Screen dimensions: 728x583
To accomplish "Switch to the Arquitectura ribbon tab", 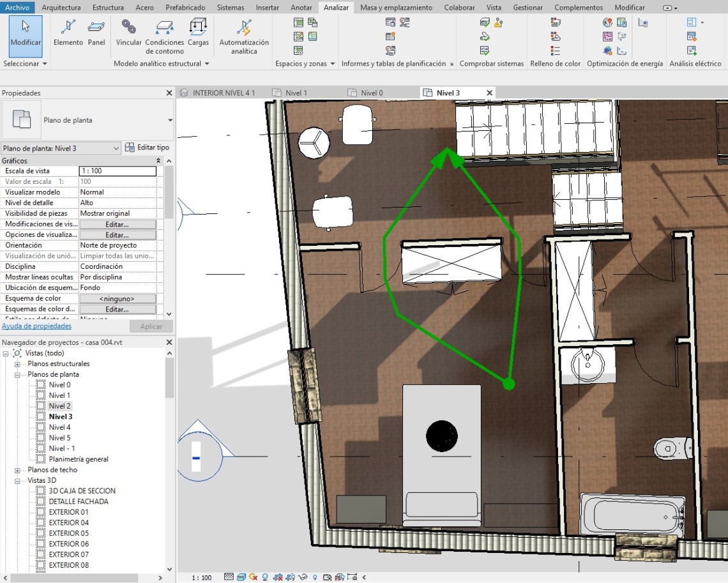I will (61, 8).
